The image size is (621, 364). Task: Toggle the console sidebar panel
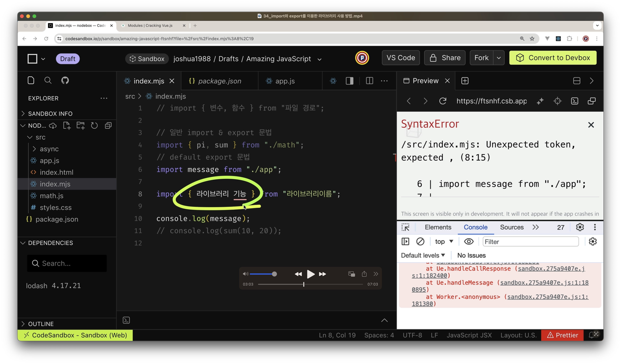pyautogui.click(x=405, y=241)
